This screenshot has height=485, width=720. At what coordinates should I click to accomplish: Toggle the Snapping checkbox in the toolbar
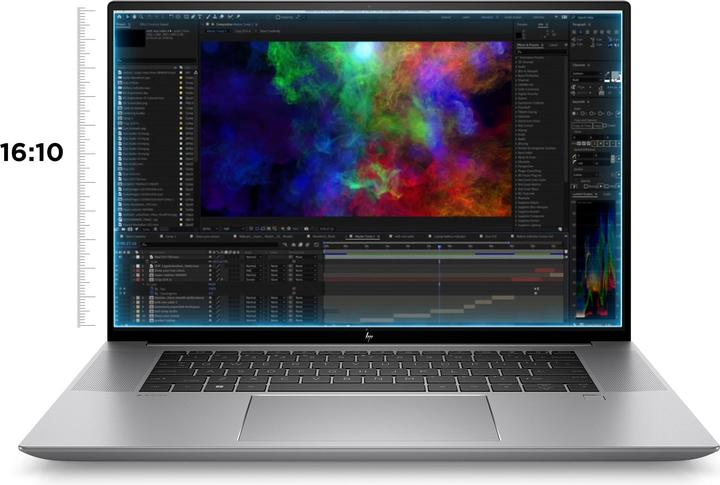[x=278, y=17]
